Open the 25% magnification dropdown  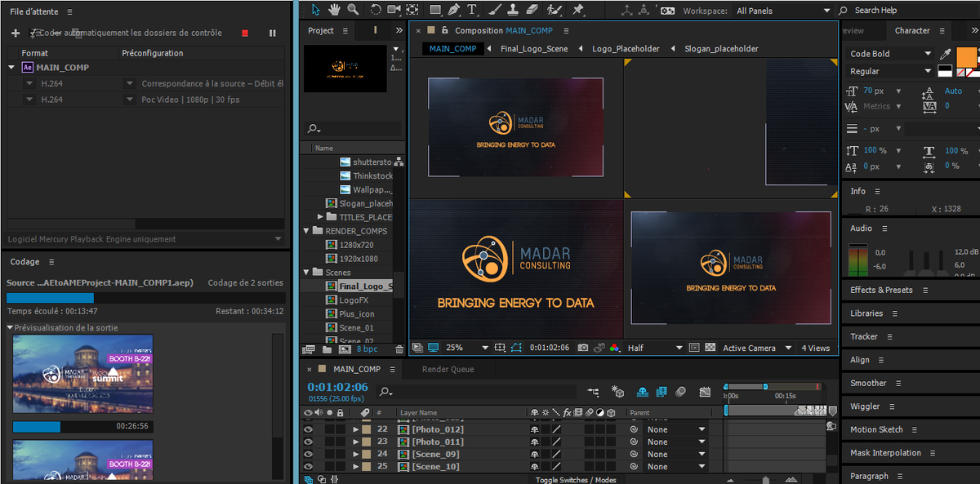click(x=466, y=348)
